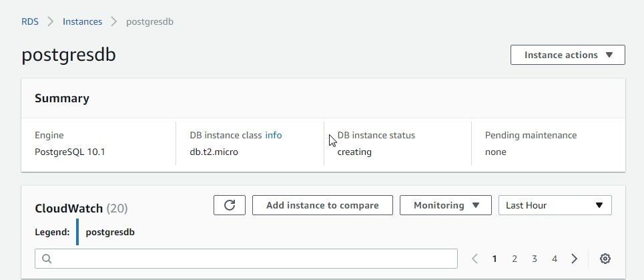Click the CloudWatch refresh icon button
Screen dimensions: 644x280
pos(229,205)
